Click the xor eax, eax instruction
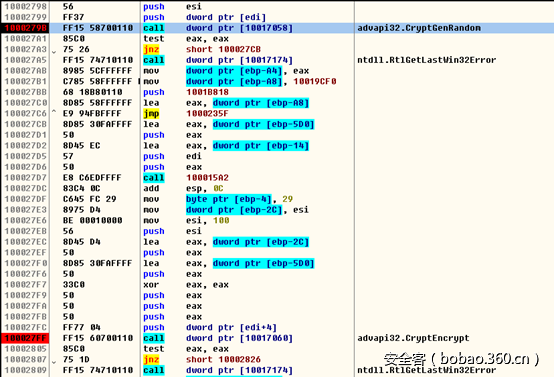554x377 pixels. (186, 285)
